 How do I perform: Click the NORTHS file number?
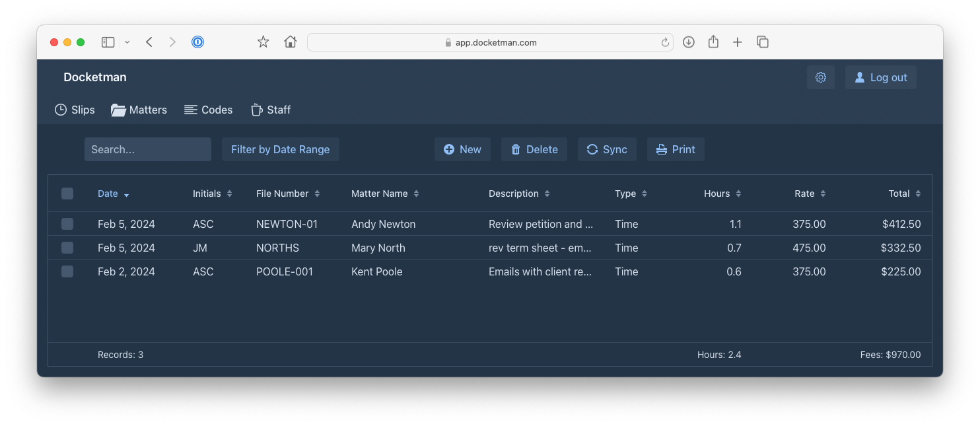(x=277, y=248)
